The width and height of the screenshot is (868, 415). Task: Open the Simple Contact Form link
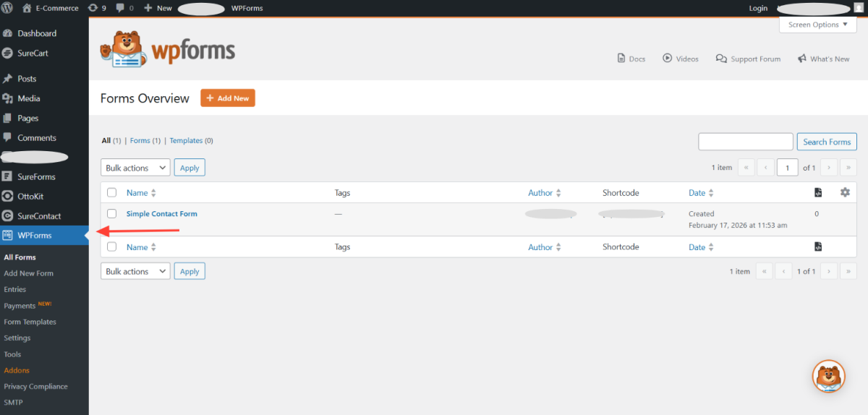161,214
